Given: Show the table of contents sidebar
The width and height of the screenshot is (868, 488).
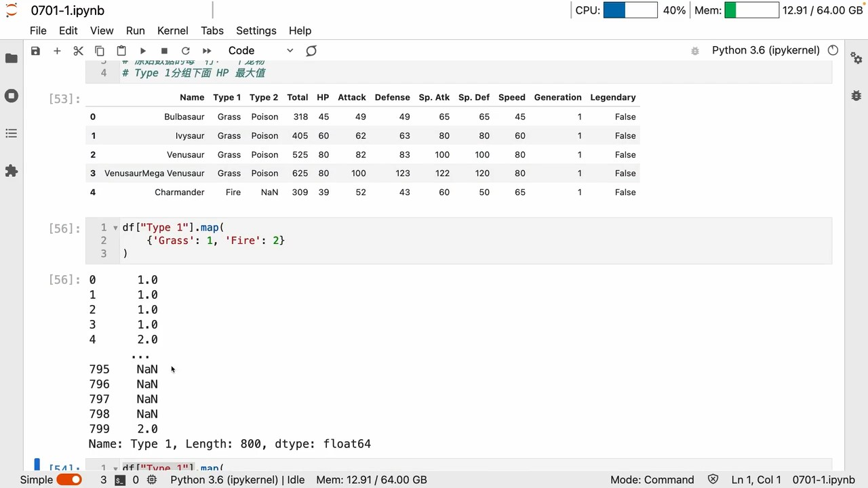Looking at the screenshot, I should point(12,134).
